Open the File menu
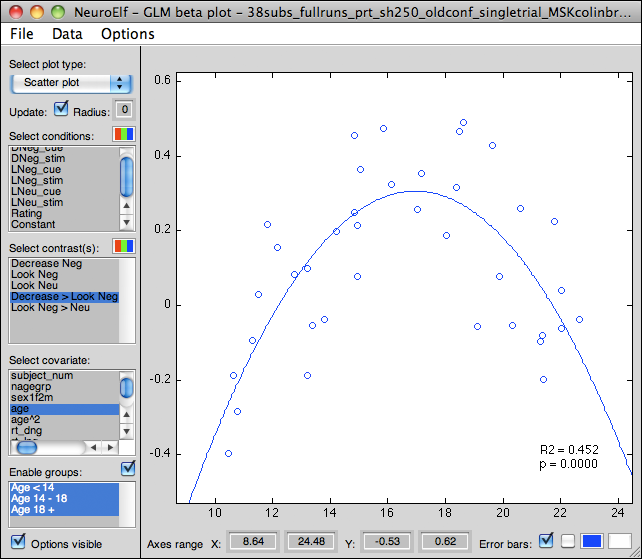The image size is (642, 559). click(x=22, y=34)
